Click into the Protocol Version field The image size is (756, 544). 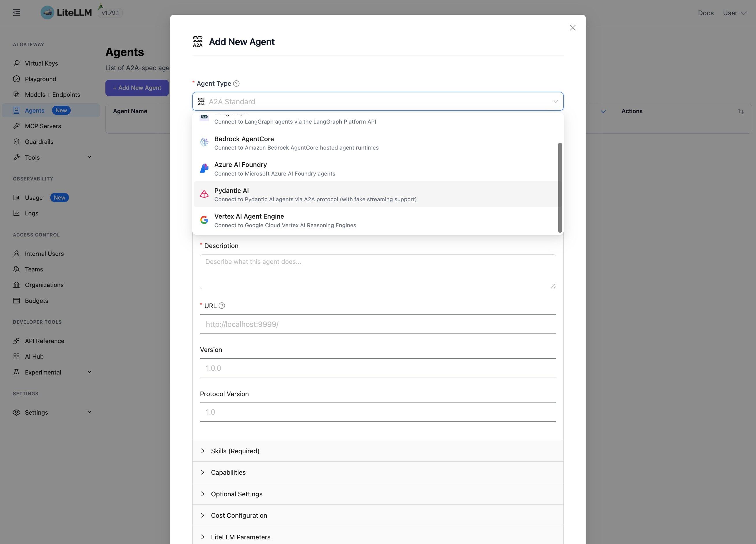pyautogui.click(x=378, y=412)
